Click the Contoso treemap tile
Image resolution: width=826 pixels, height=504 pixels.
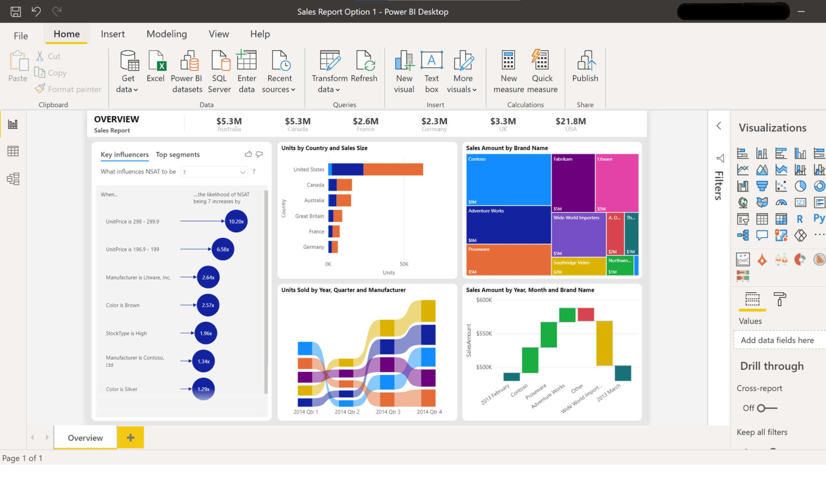click(508, 179)
